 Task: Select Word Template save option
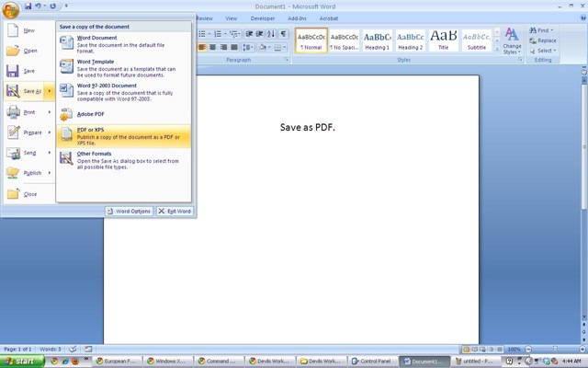click(123, 68)
